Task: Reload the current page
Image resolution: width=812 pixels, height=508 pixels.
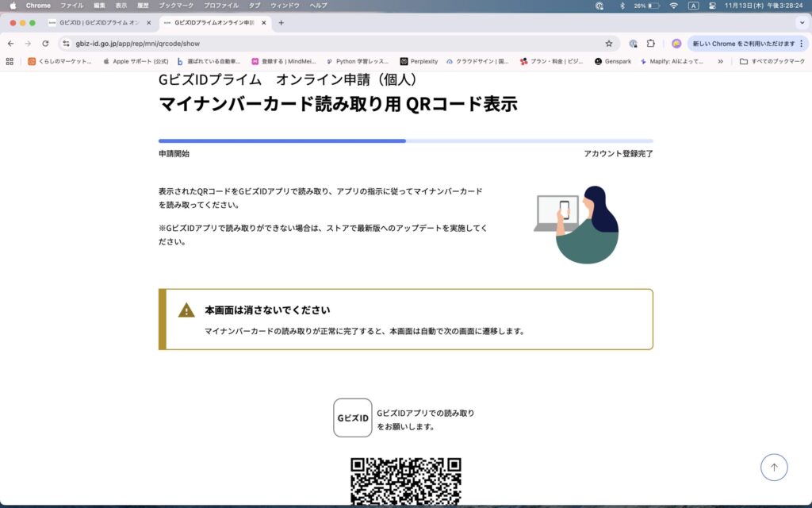Action: (45, 44)
